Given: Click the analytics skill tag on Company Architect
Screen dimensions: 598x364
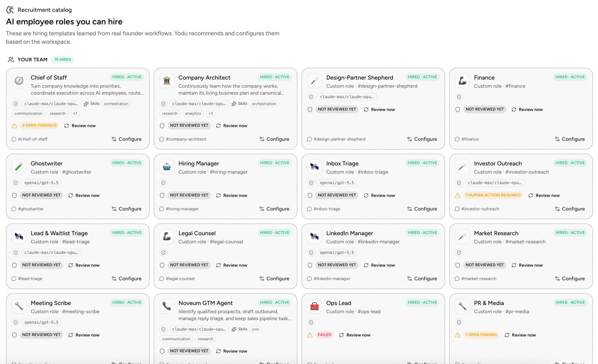Looking at the screenshot, I should click(x=193, y=113).
